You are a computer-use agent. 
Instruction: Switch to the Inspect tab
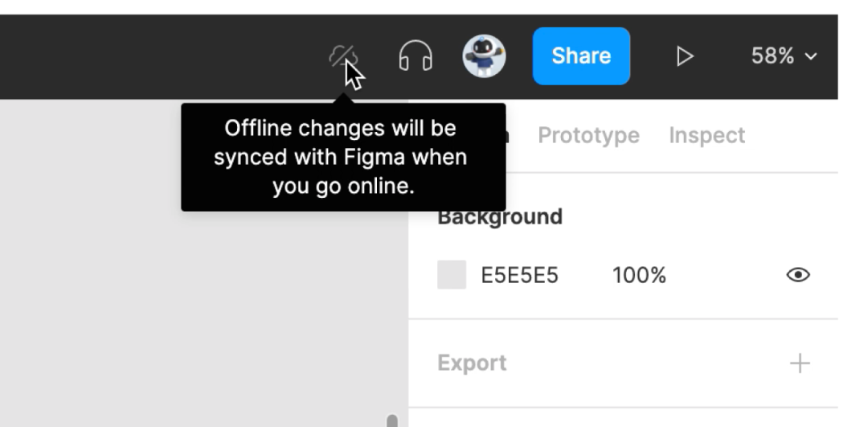(x=707, y=135)
